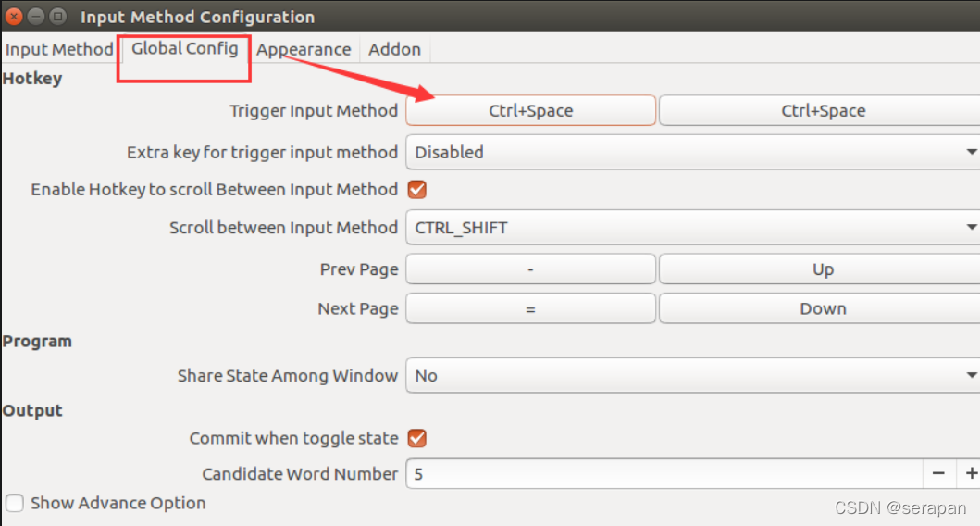Decrease Candidate Word Number with minus button

tap(938, 473)
